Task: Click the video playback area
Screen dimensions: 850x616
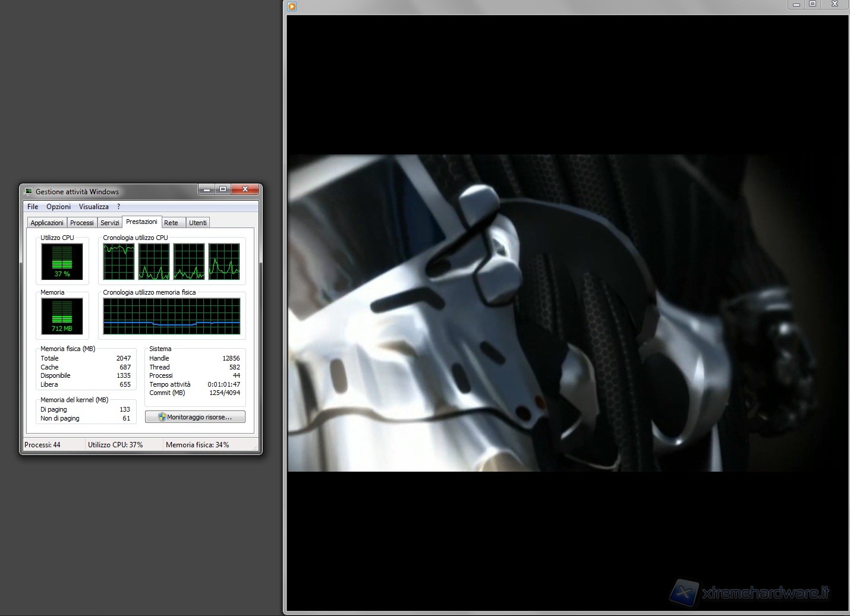Action: point(568,313)
